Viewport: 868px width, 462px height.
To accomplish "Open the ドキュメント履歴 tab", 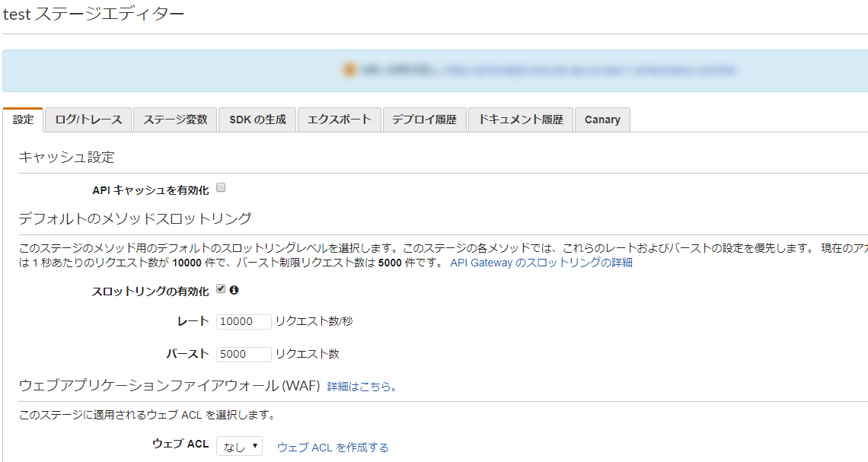I will click(x=521, y=119).
